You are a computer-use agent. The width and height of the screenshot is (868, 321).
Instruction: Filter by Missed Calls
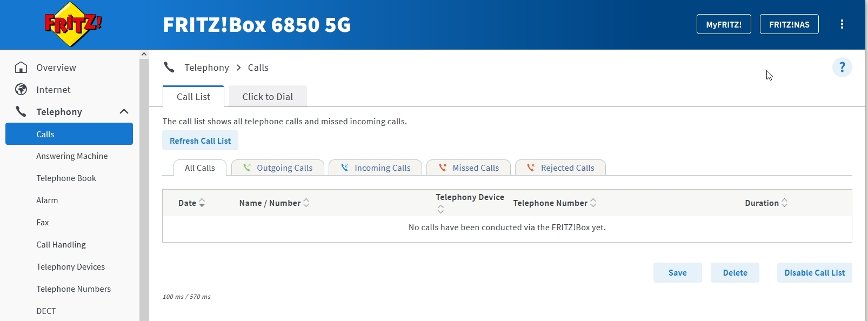pyautogui.click(x=468, y=168)
